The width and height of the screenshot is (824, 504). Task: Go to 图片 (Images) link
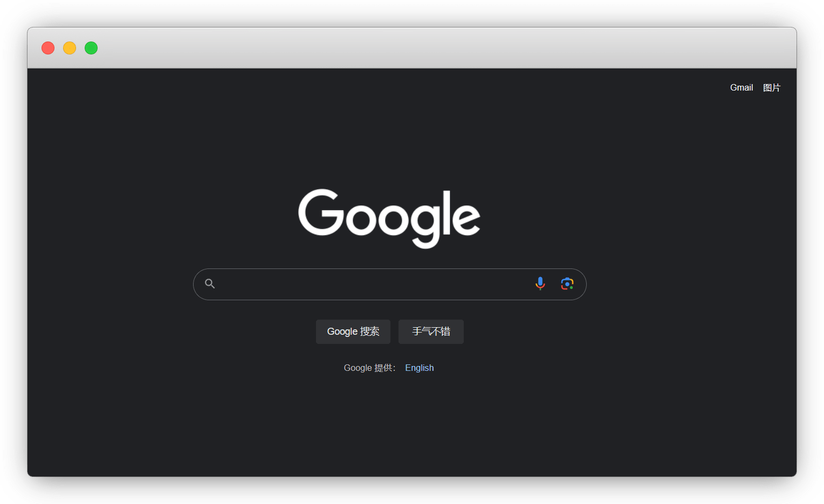click(771, 87)
